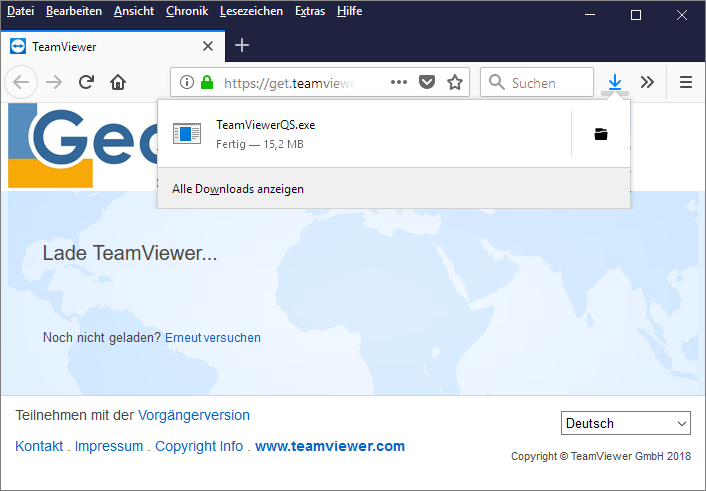This screenshot has height=491, width=706.
Task: Click the Erneut versuchen link
Action: [212, 338]
